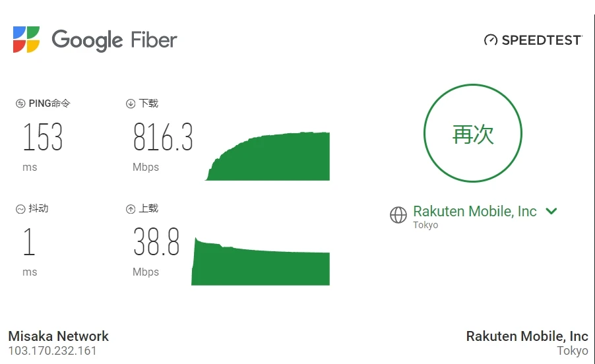The image size is (595, 364).
Task: Click the download arrow icon beside 下载
Action: [x=131, y=104]
